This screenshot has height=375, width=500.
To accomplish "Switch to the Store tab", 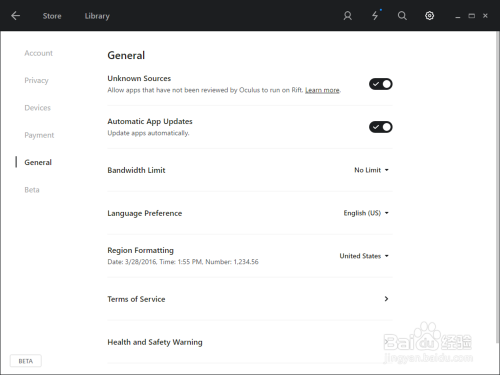I will (x=52, y=16).
